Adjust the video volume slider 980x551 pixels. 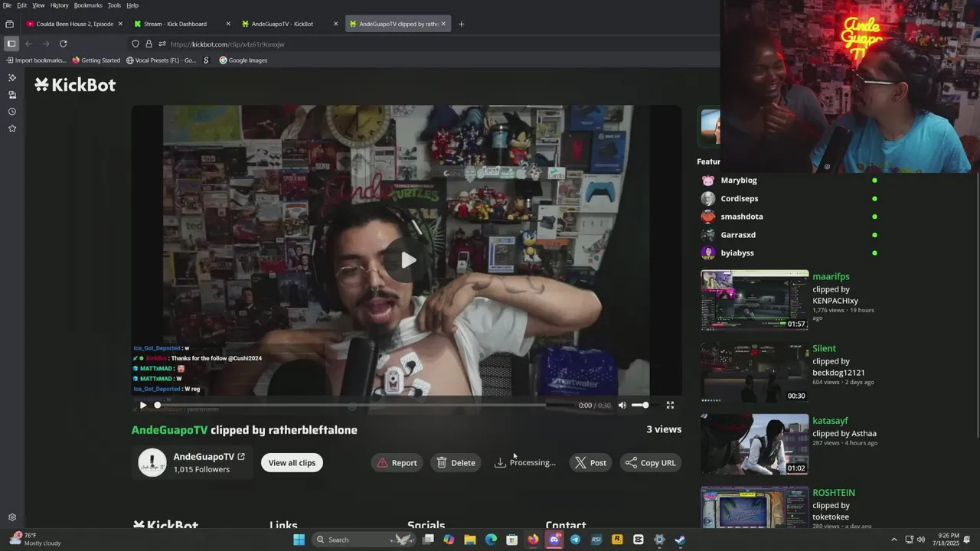[x=640, y=405]
